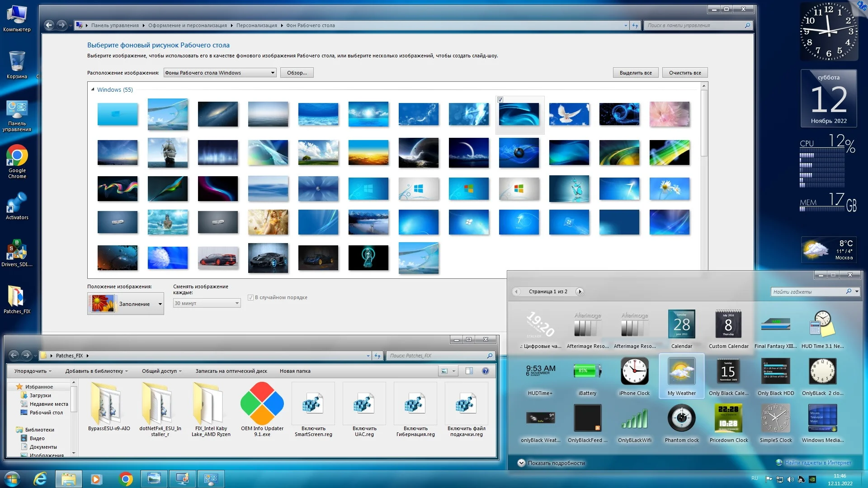Uncheck the selected blue wave wallpaper checkbox
This screenshot has height=488, width=868.
500,99
